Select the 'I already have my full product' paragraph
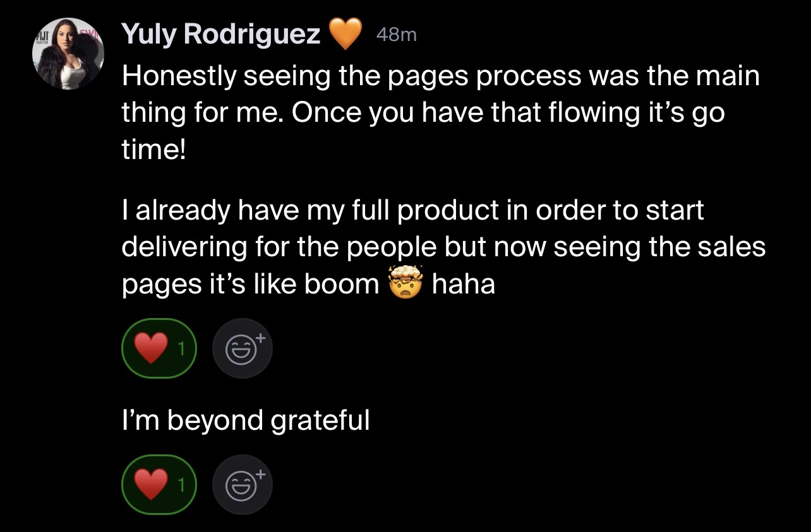Screen dimensions: 811x532 point(443,247)
